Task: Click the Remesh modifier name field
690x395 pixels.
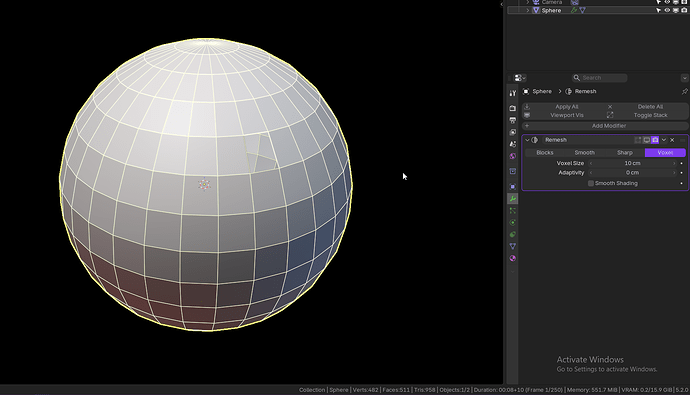Action: [x=587, y=140]
